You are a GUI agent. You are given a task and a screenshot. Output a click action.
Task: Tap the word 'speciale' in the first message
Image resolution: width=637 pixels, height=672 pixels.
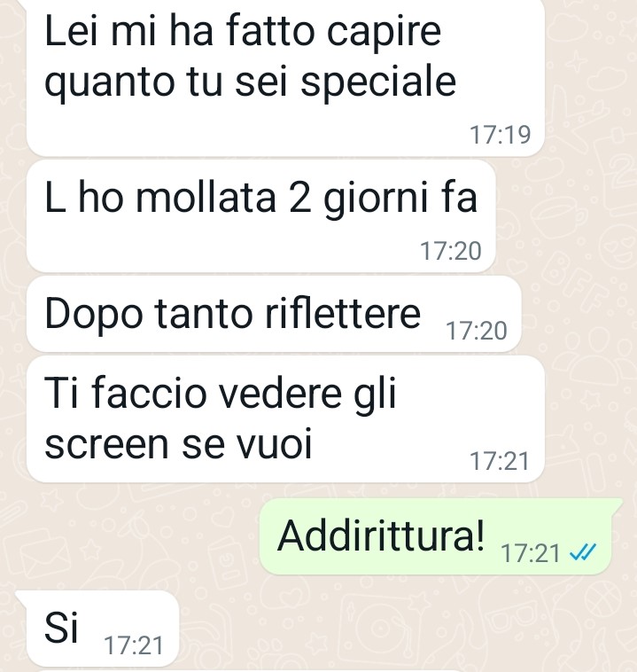tap(377, 82)
